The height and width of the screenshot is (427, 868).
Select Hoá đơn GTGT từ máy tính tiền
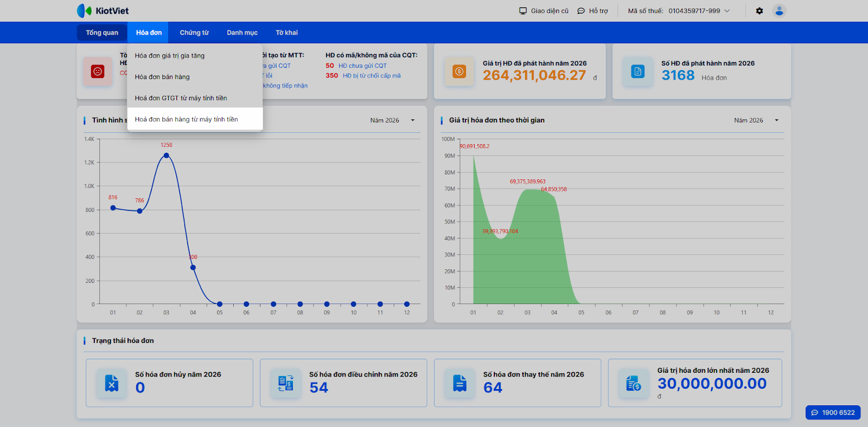click(181, 98)
